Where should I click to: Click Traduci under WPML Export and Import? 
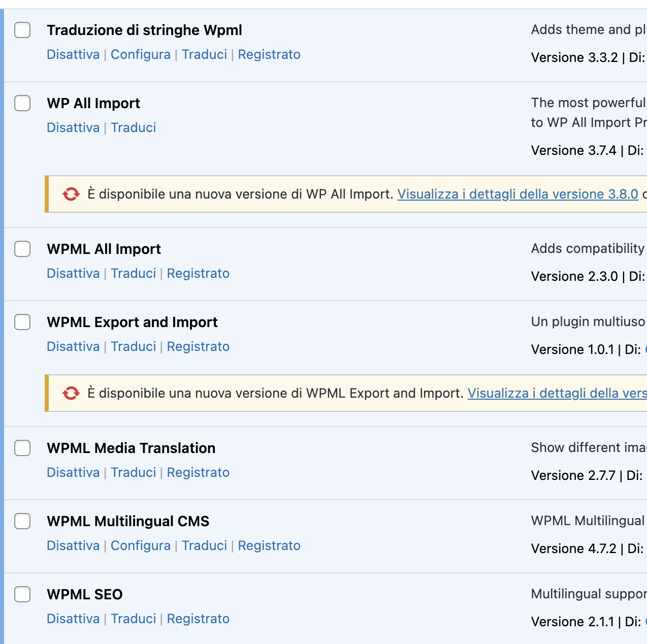pos(134,346)
